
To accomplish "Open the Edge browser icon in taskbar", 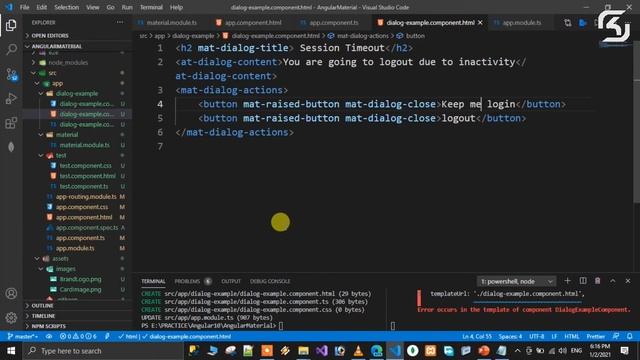I will 376,351.
